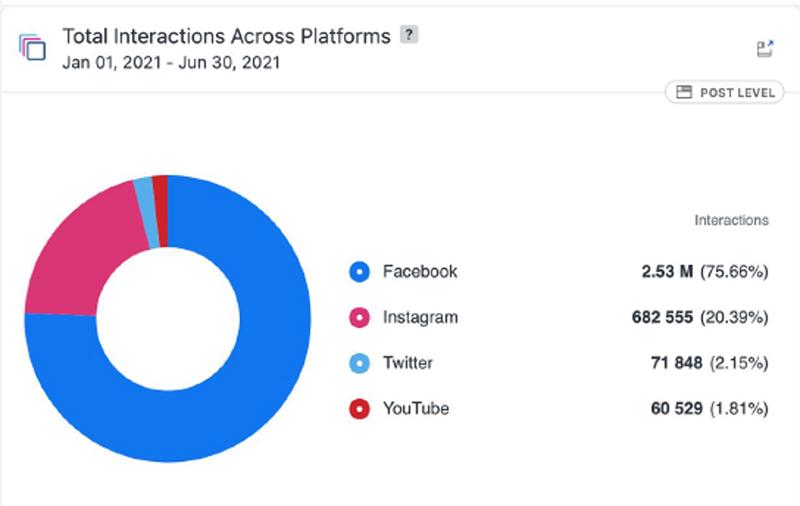Select the Twitter legend label

coord(408,363)
